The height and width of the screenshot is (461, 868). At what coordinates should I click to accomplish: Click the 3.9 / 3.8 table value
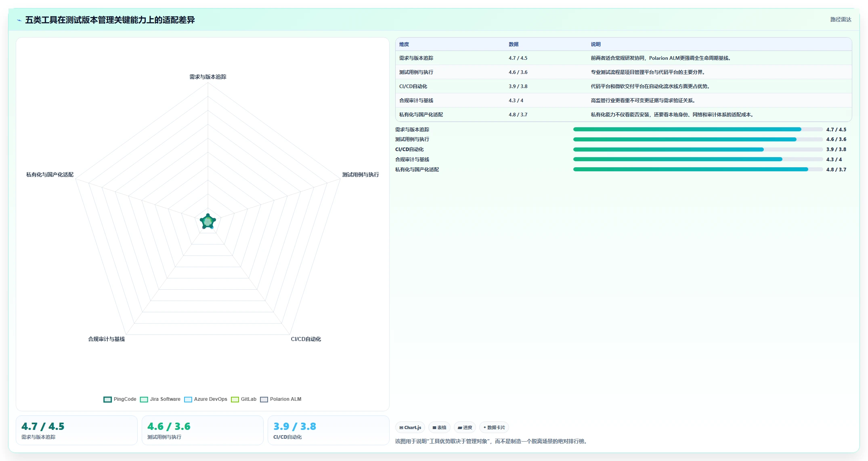pyautogui.click(x=518, y=86)
